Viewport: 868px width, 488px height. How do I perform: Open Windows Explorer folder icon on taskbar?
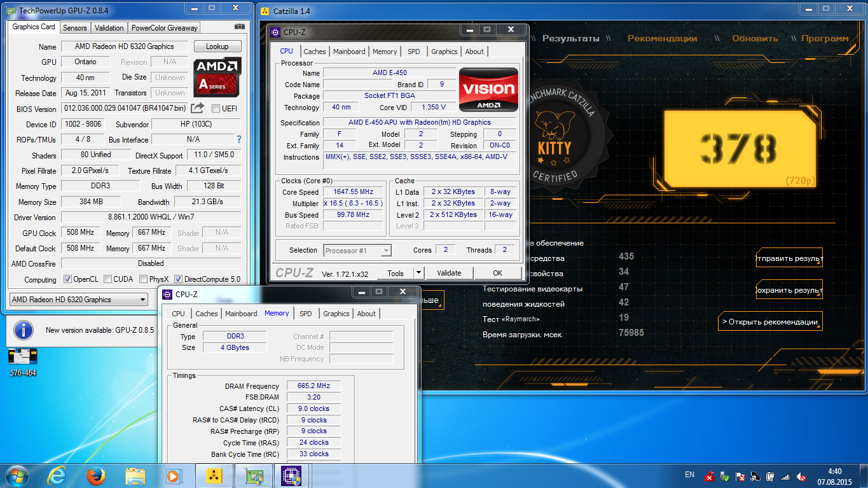coord(135,475)
